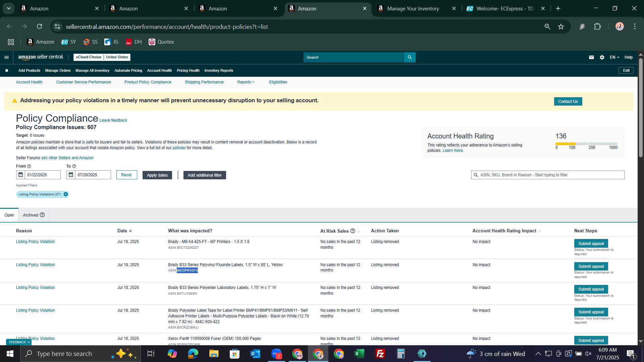Click the Reset dates button

[x=126, y=175]
